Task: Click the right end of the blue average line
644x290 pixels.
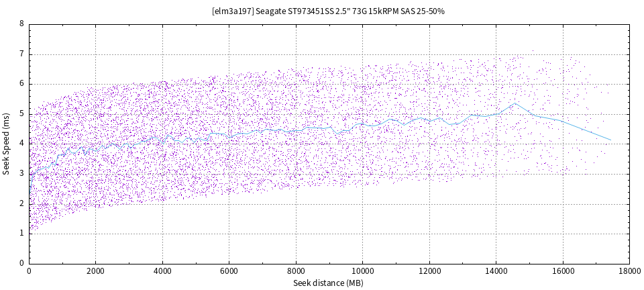Action: pos(611,140)
